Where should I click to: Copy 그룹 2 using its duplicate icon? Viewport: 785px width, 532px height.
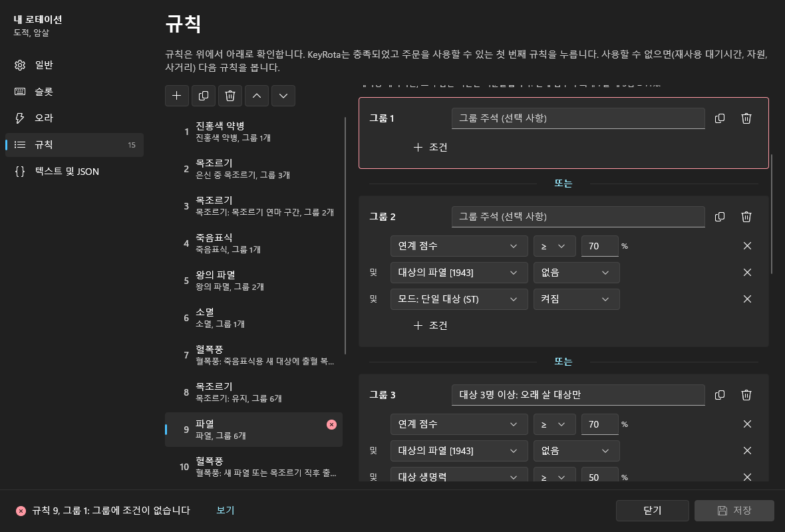(719, 217)
